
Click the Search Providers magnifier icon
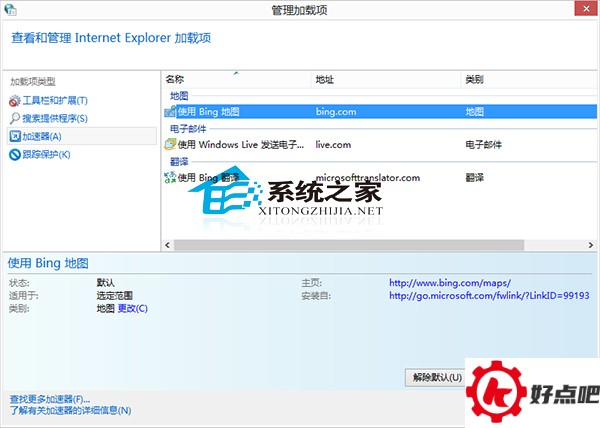(x=15, y=119)
